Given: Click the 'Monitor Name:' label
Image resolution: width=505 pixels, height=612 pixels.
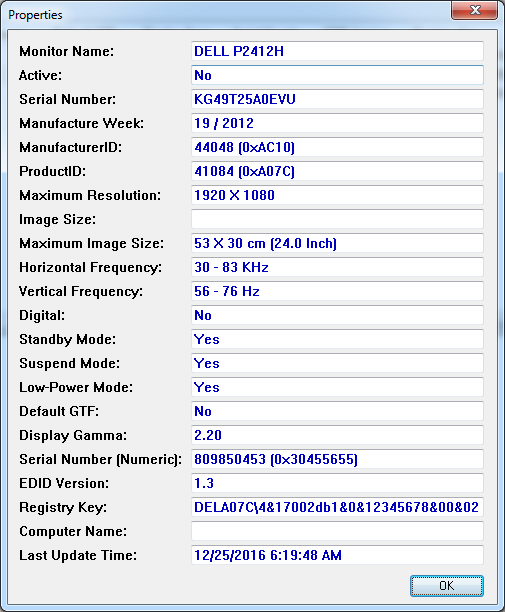Looking at the screenshot, I should pos(66,51).
